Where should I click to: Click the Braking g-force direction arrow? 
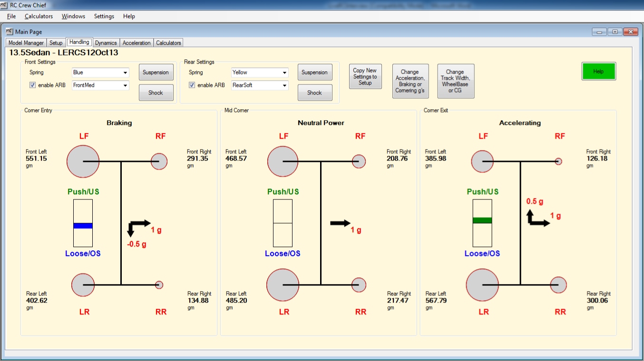(138, 228)
